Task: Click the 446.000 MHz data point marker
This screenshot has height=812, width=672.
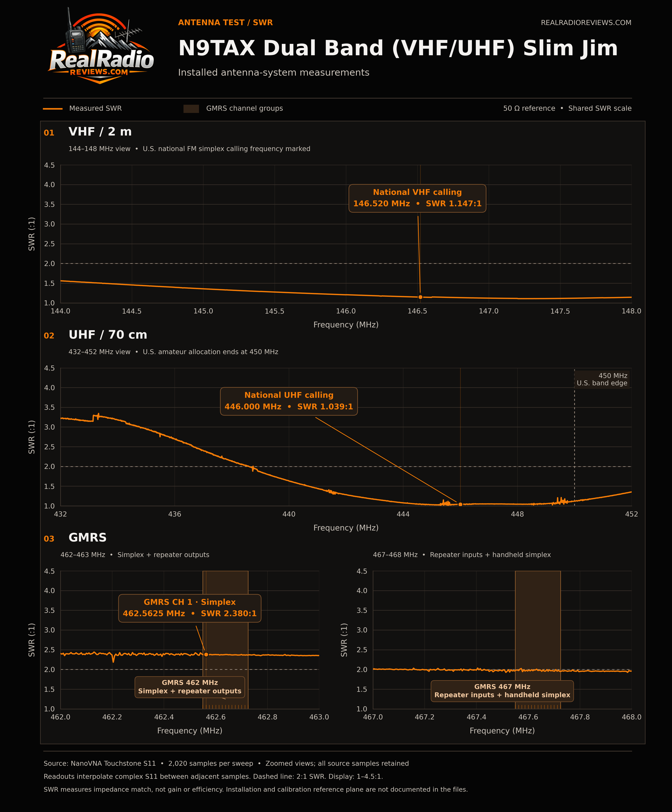Action: [x=460, y=504]
